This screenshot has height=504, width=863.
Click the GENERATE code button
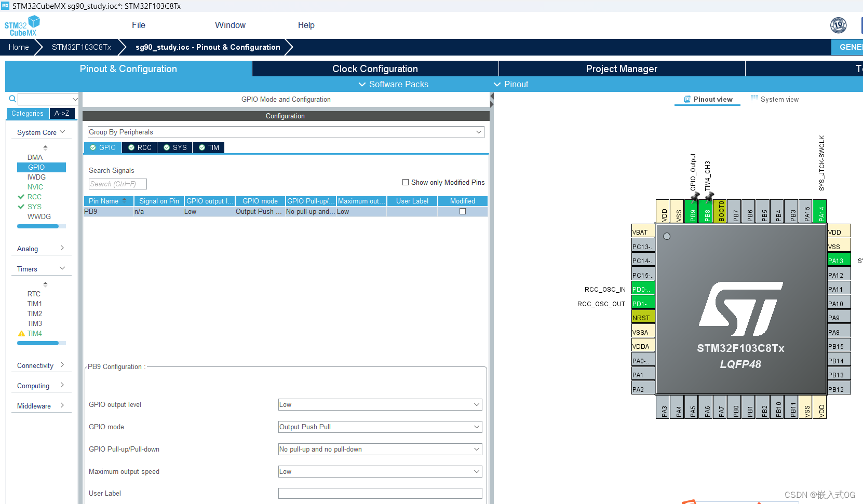[x=847, y=47]
